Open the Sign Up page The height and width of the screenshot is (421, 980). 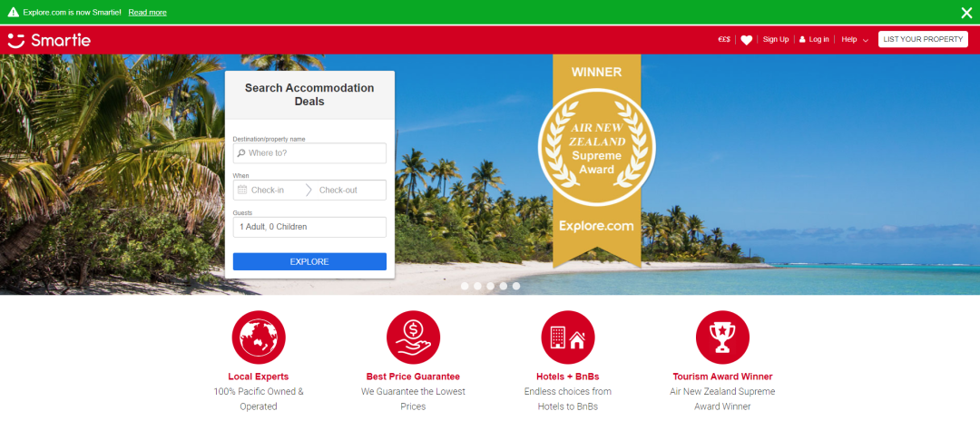(x=776, y=39)
